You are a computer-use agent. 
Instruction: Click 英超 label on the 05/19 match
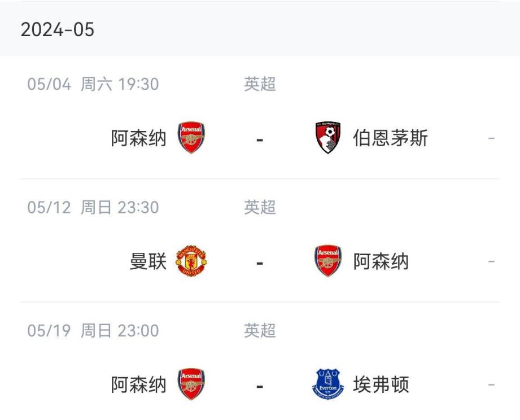260,331
